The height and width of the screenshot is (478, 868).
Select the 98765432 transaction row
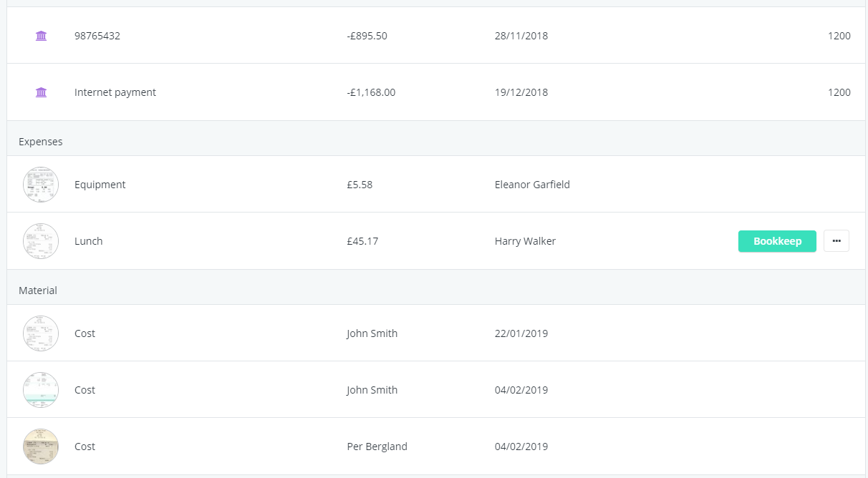click(x=436, y=36)
